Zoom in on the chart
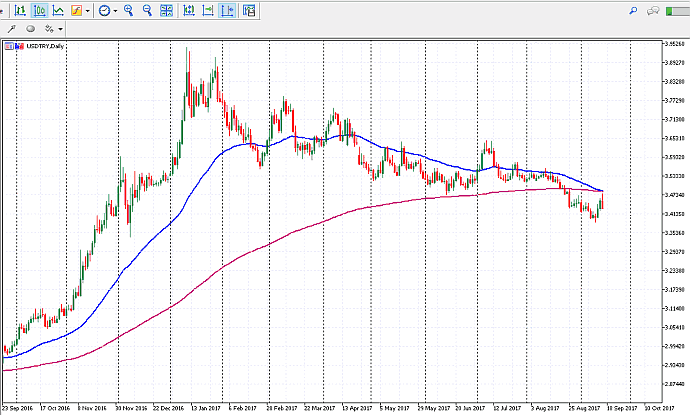The width and height of the screenshot is (690, 415). 130,11
